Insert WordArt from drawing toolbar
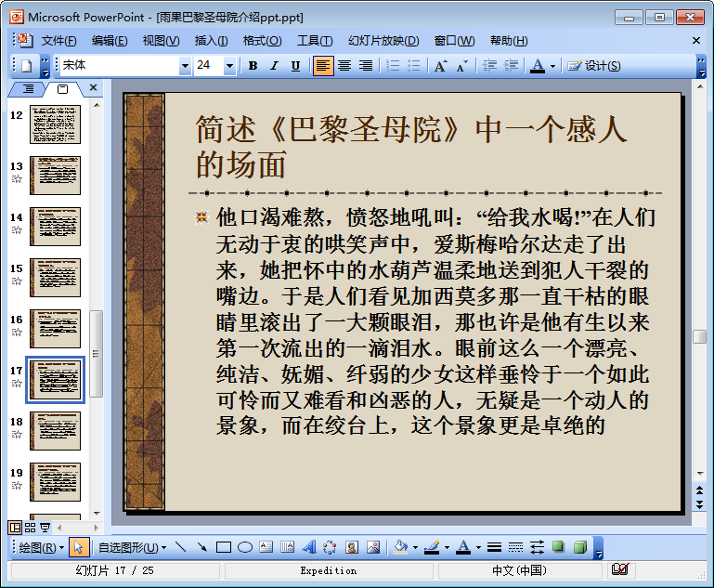Screen dimensions: 714x588 click(309, 547)
